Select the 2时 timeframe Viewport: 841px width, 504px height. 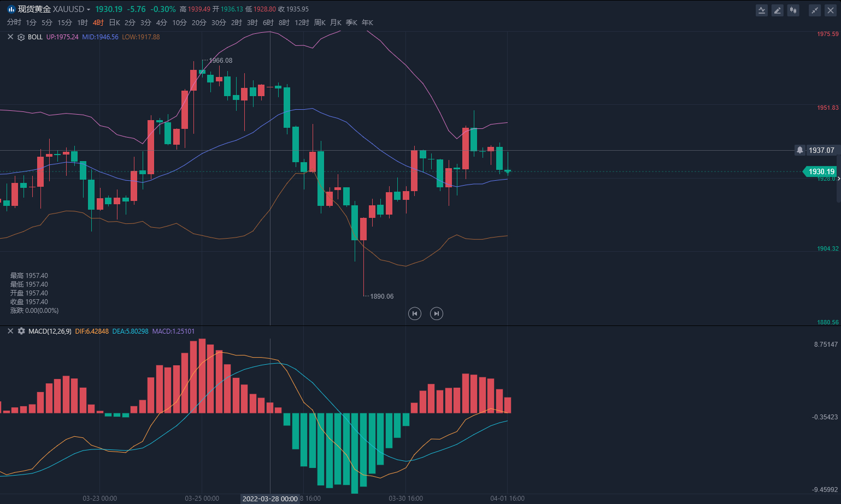pos(237,22)
